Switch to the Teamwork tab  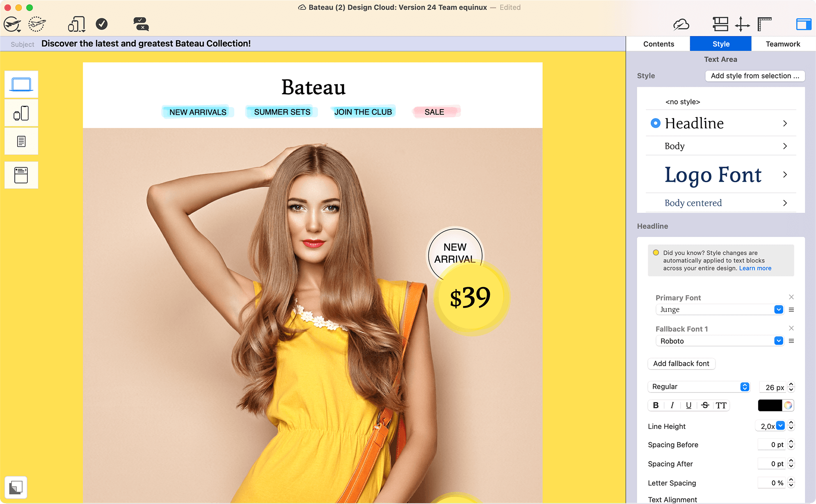(783, 44)
